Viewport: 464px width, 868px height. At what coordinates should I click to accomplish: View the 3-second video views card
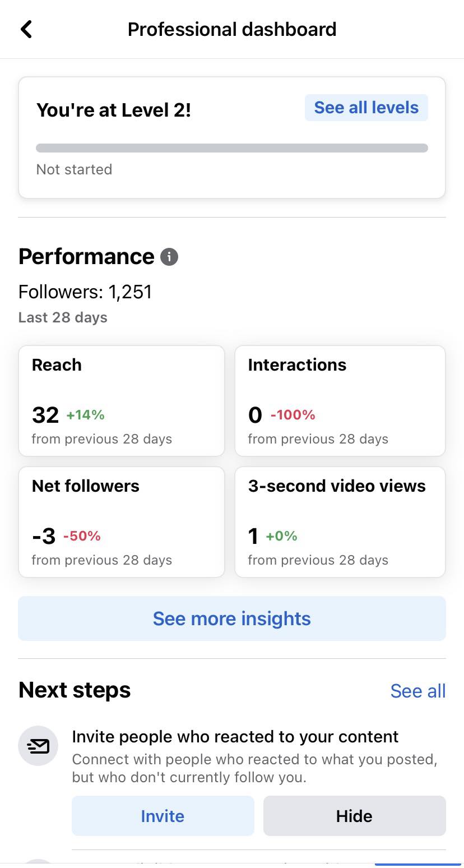click(340, 521)
